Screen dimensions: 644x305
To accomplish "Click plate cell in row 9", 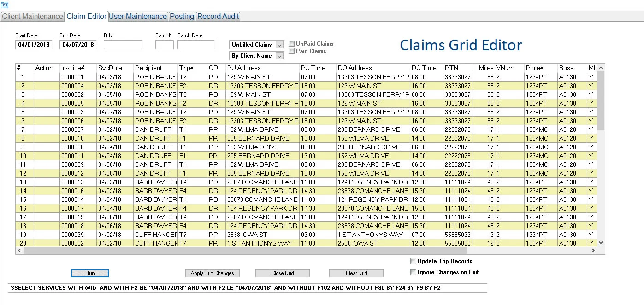I will tap(541, 147).
